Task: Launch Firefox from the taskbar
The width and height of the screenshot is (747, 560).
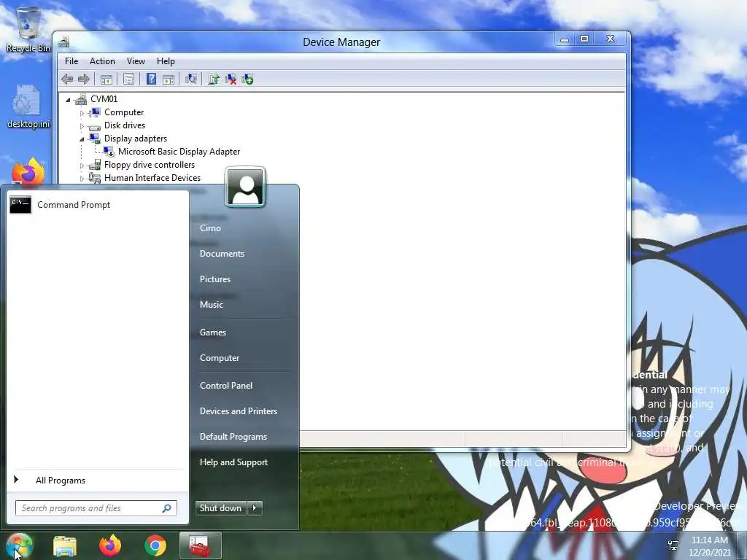Action: pyautogui.click(x=110, y=545)
